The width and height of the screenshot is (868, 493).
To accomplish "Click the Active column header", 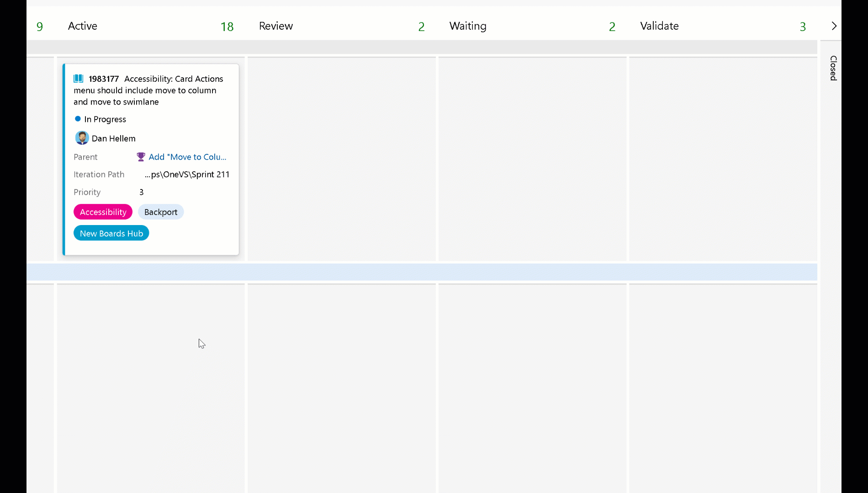I will tap(82, 26).
